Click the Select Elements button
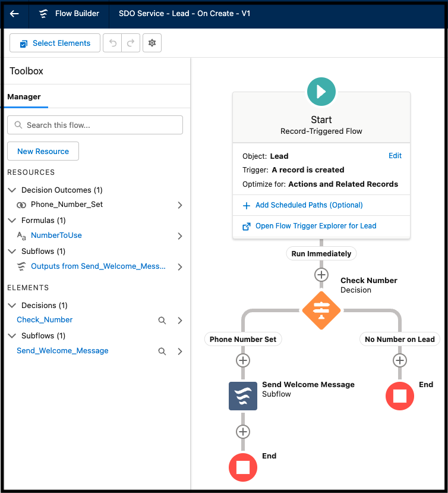 [55, 43]
